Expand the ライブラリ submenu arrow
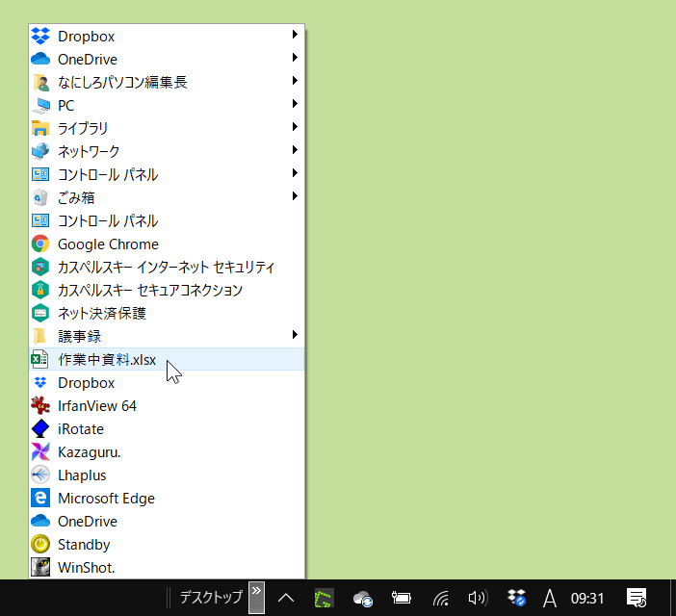This screenshot has width=676, height=616. (295, 127)
